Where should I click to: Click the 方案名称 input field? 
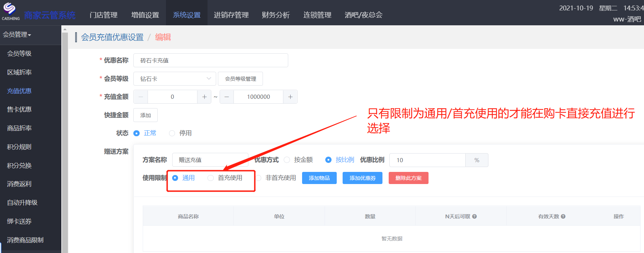210,160
